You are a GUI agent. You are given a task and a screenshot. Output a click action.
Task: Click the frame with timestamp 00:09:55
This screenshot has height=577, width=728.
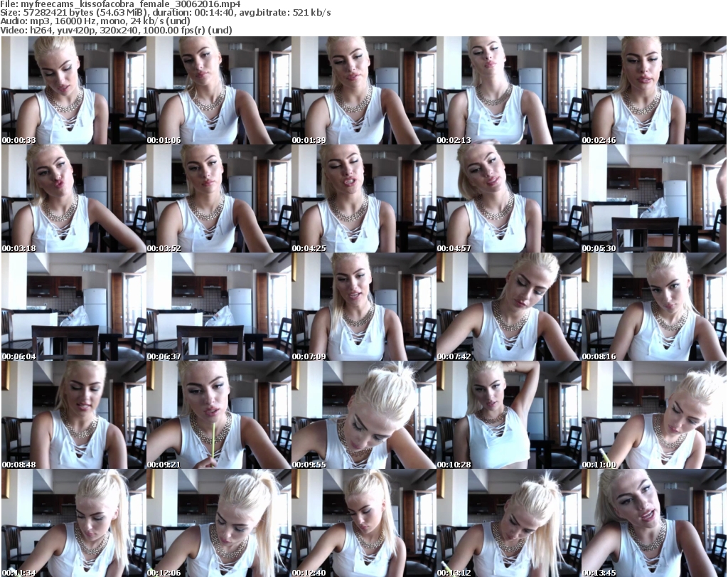[364, 415]
